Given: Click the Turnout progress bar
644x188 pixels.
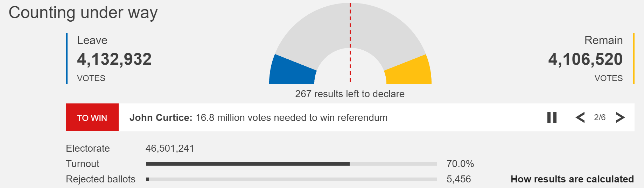Looking at the screenshot, I should point(291,164).
